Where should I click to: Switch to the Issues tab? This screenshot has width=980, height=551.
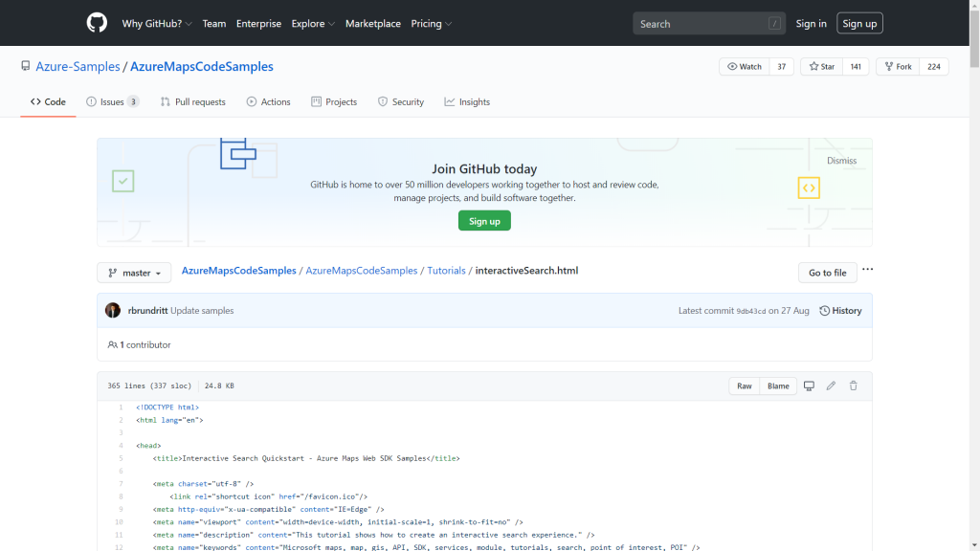tap(113, 101)
